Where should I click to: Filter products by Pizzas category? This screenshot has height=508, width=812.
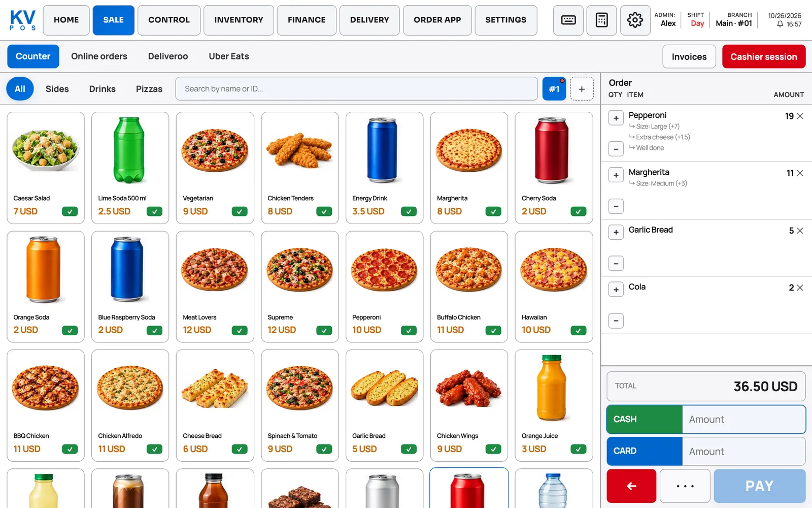click(x=149, y=89)
